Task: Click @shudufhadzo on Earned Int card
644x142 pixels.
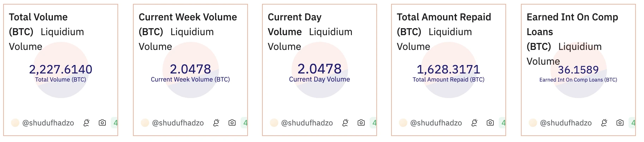Action: pyautogui.click(x=566, y=123)
